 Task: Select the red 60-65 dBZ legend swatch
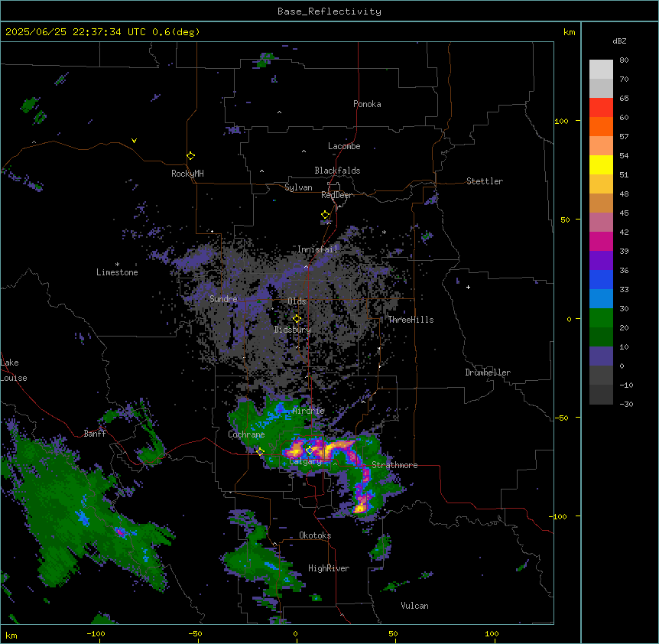[601, 107]
